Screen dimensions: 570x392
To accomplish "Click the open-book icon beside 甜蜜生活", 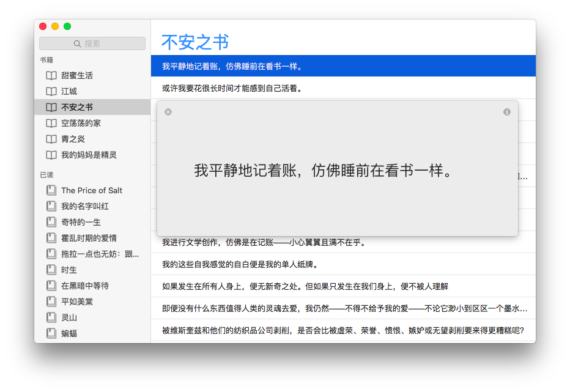I will tap(51, 76).
